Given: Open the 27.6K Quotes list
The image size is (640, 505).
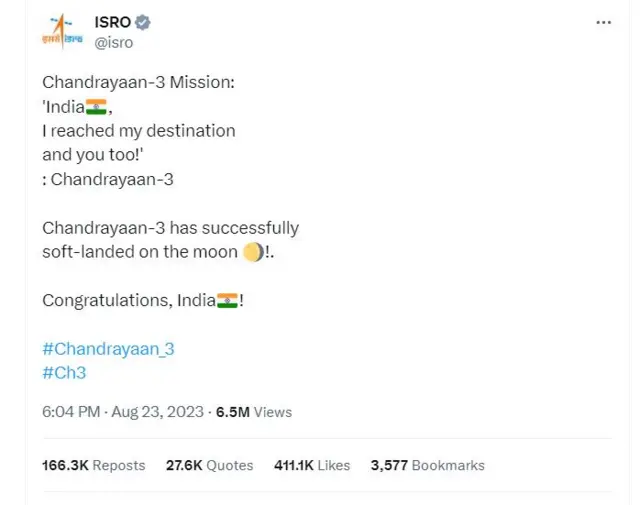Looking at the screenshot, I should click(x=209, y=465).
